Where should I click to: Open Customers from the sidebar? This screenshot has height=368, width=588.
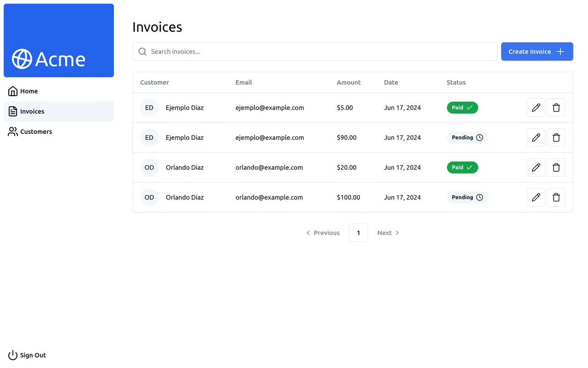(x=36, y=132)
